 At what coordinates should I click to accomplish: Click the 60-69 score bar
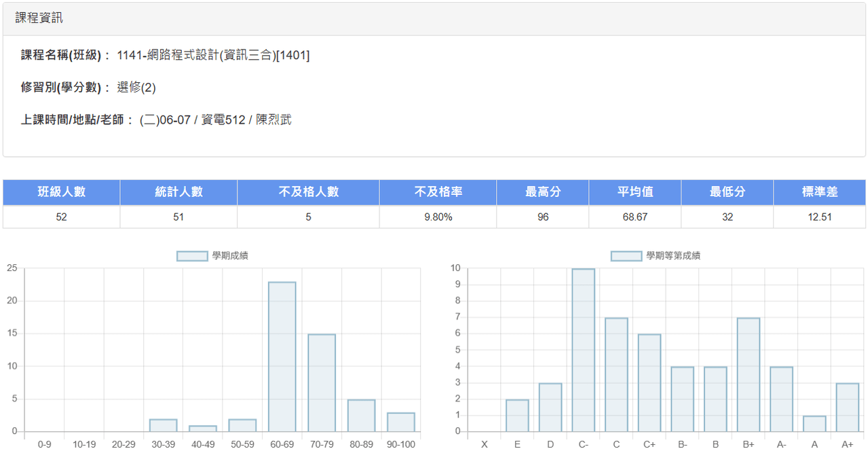point(282,357)
